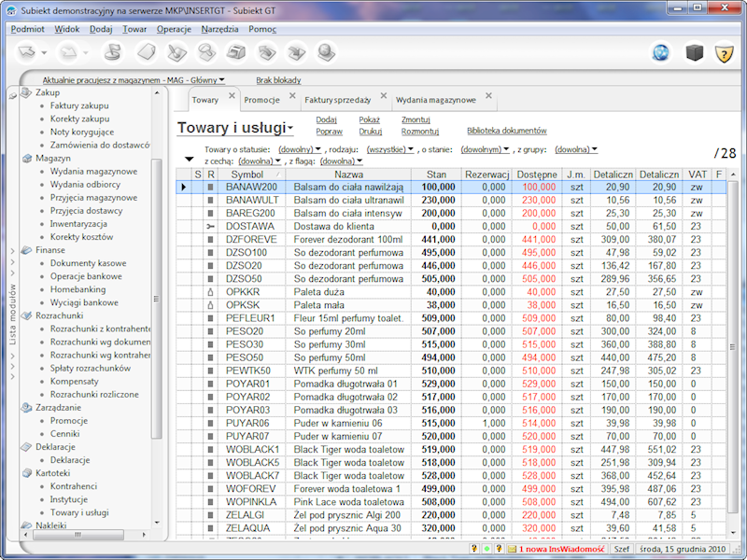Click the magnifier preview toolbar icon

pos(206,52)
